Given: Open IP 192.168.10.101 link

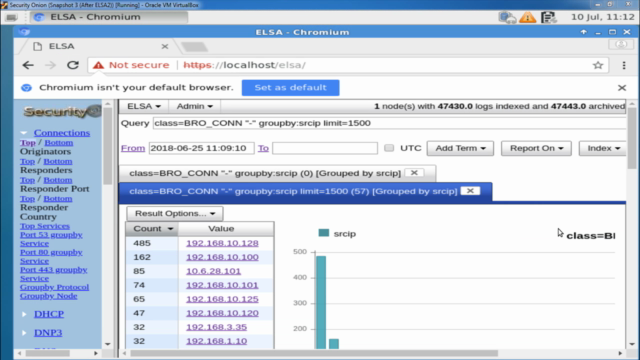Looking at the screenshot, I should point(222,285).
